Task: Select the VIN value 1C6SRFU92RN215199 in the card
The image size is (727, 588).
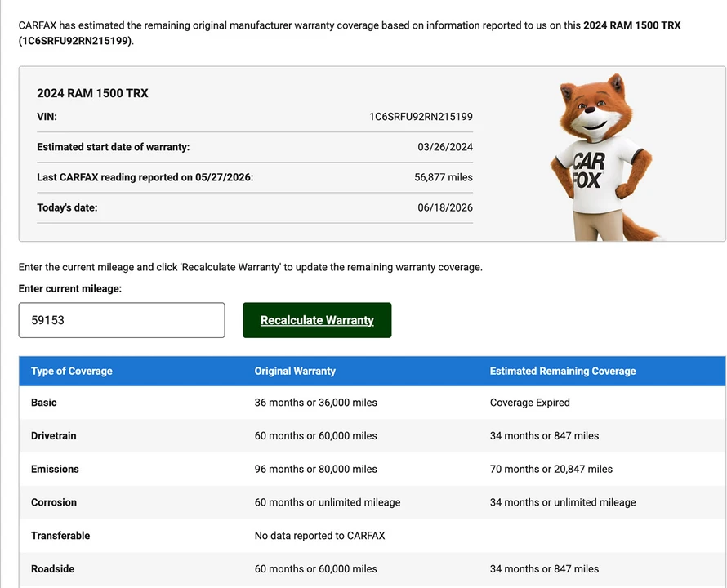Action: point(421,117)
